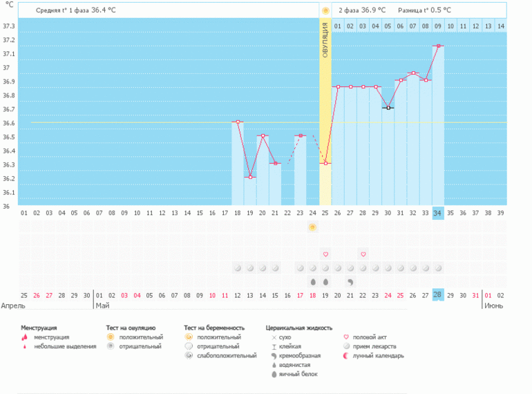
Task: Click the black-marked data point on day 30
Action: pyautogui.click(x=388, y=108)
